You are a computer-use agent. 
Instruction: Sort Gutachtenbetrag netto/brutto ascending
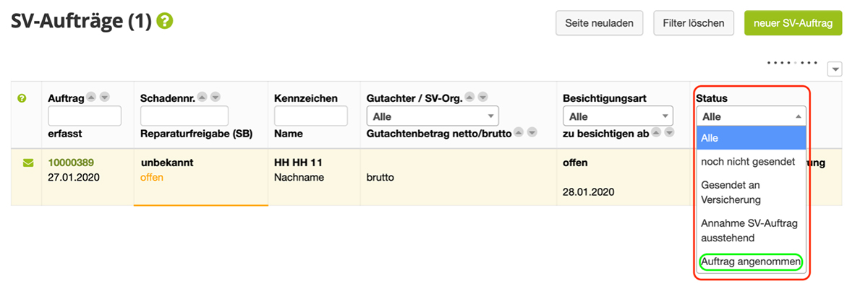point(519,132)
